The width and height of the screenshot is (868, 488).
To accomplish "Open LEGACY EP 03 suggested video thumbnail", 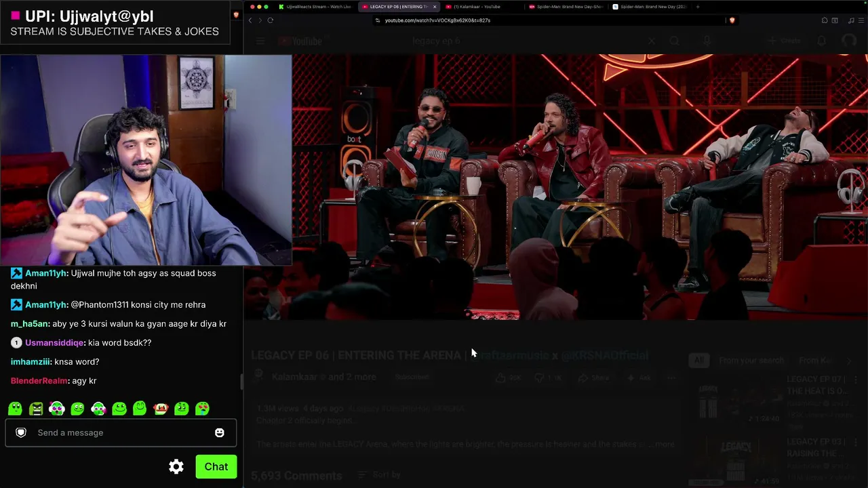I will pos(736,462).
